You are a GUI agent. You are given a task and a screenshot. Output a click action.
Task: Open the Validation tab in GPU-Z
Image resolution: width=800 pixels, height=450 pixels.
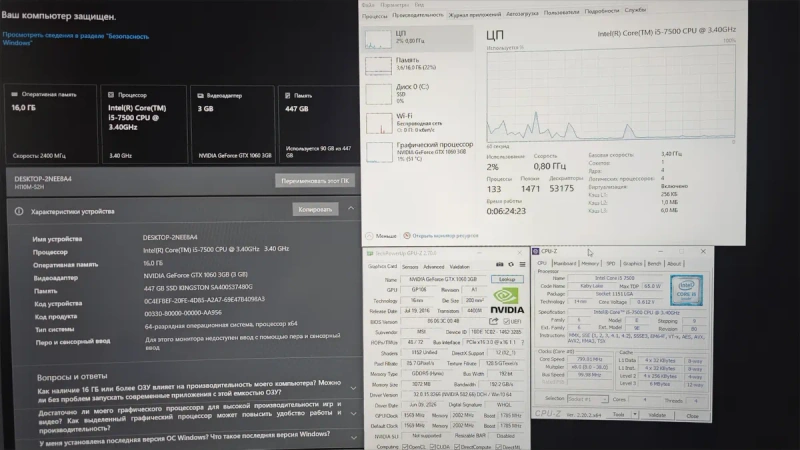click(459, 267)
